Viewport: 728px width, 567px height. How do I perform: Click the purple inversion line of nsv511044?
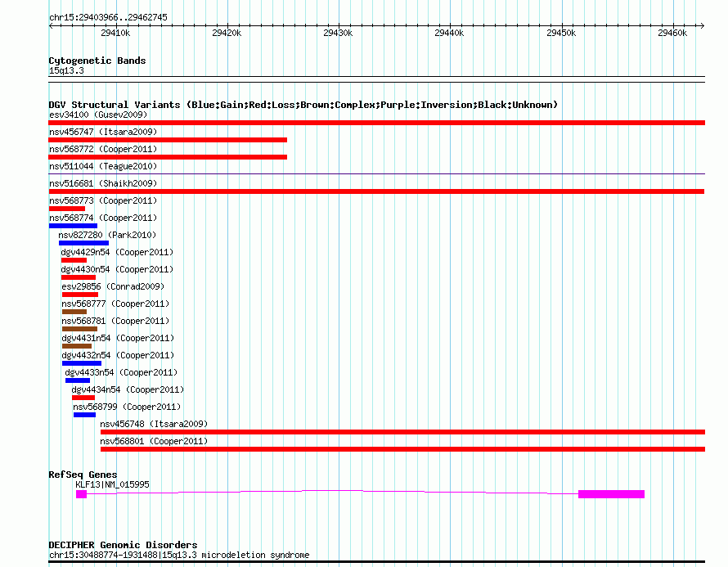click(376, 174)
